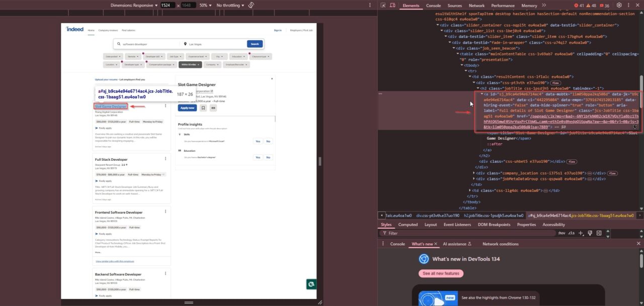This screenshot has width=644, height=306.
Task: Open the 50% zoom dropdown
Action: [x=206, y=5]
